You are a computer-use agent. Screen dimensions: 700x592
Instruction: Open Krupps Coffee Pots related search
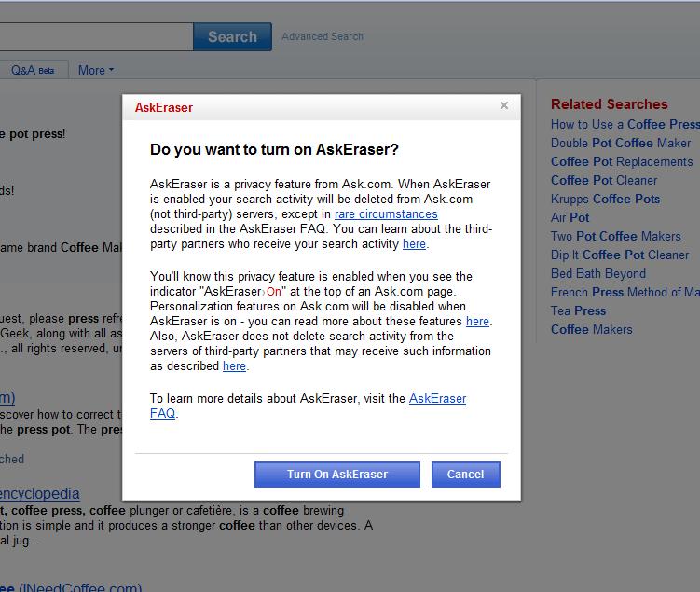[x=605, y=199]
